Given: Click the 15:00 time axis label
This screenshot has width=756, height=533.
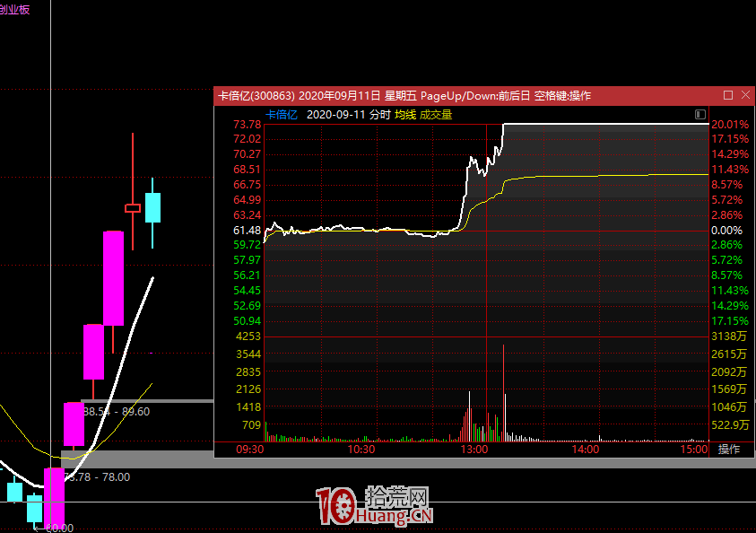Looking at the screenshot, I should coord(694,450).
